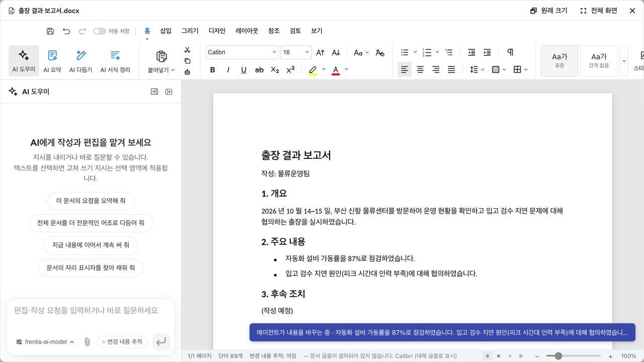Image resolution: width=644 pixels, height=362 pixels.
Task: Enable 변경 내용 추적 in the chat box
Action: coord(122,342)
